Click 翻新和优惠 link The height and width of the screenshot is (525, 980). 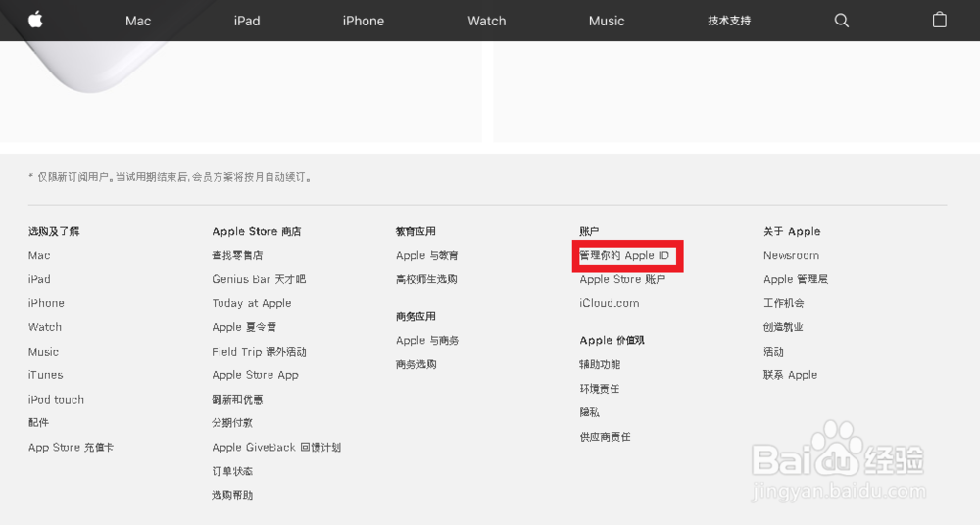coord(237,400)
